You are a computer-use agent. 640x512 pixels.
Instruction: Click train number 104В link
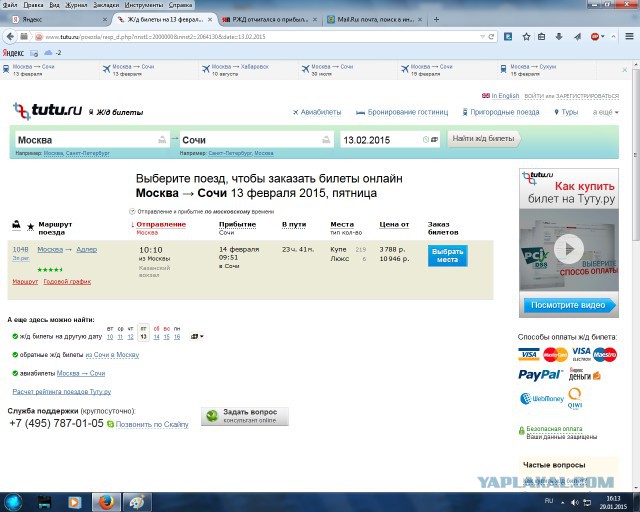(20, 249)
